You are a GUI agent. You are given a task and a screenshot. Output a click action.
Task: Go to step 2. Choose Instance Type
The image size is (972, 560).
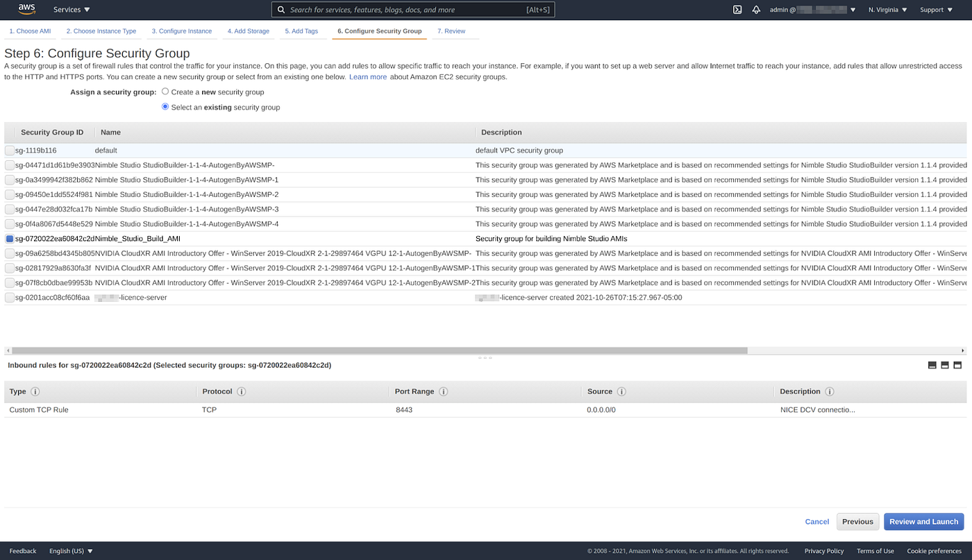[101, 31]
